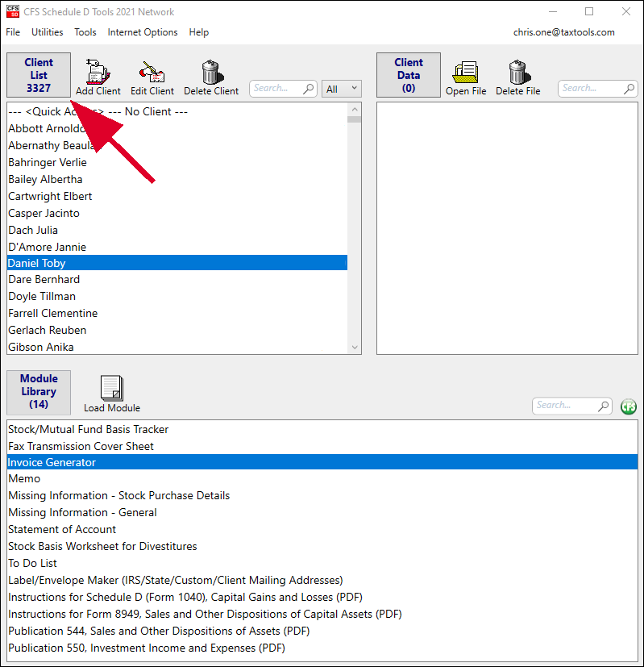644x667 pixels.
Task: Click the client data search magnifier
Action: 629,89
